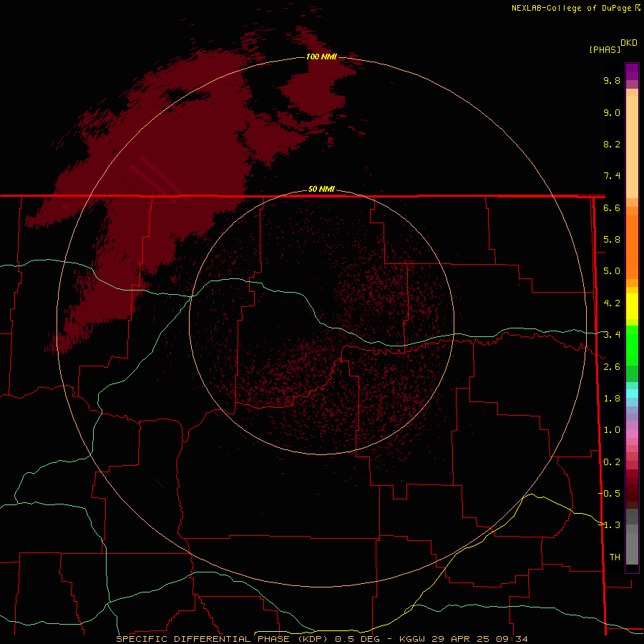Viewport: 644px width, 644px height.
Task: Click the 3.4 scale value
Action: (x=612, y=335)
